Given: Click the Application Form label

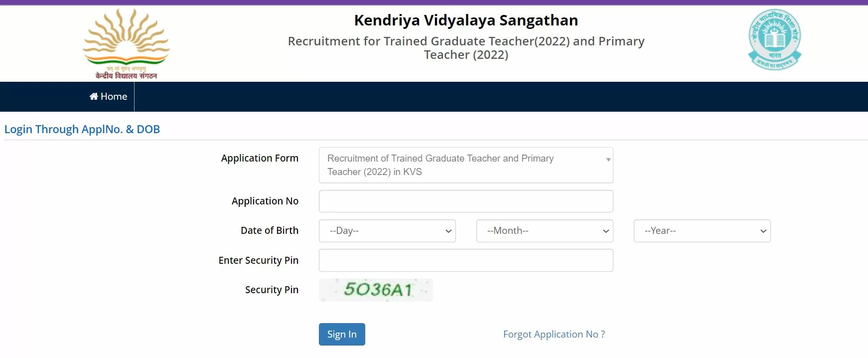Looking at the screenshot, I should tap(260, 158).
